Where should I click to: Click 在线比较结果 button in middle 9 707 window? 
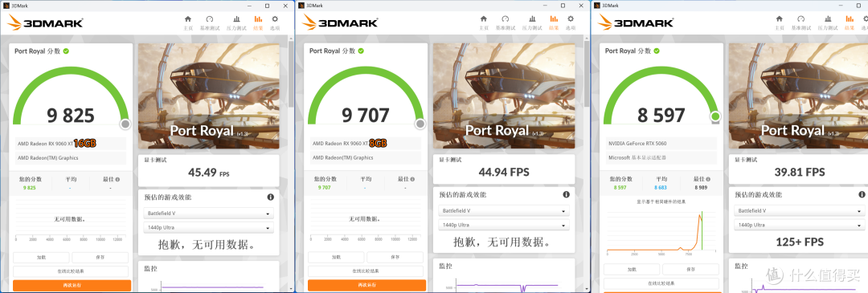pos(366,271)
